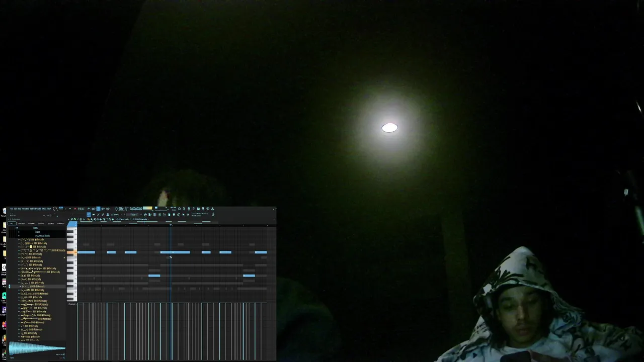Viewport: 644px width, 362px height.
Task: Click the download arrow icon in toolbar
Action: pyautogui.click(x=212, y=209)
